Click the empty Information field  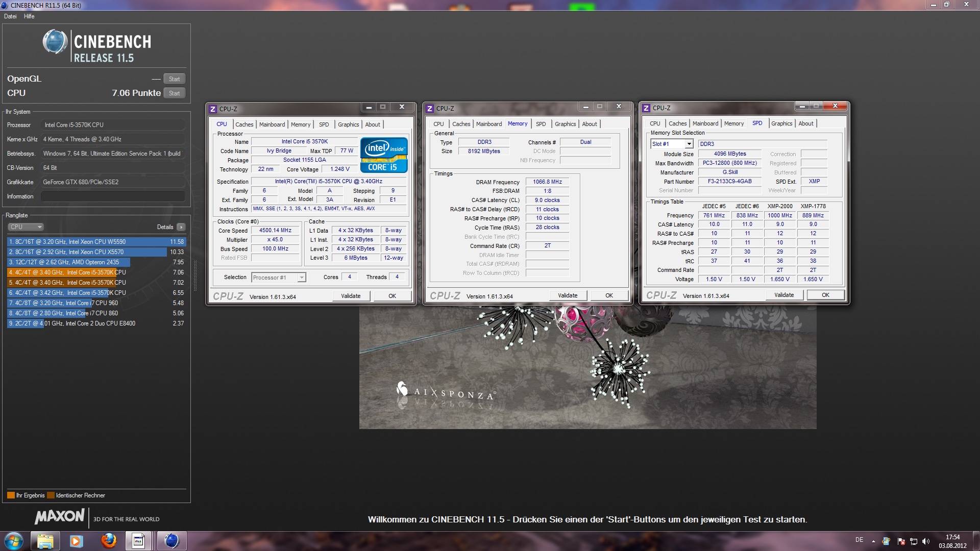(x=113, y=196)
